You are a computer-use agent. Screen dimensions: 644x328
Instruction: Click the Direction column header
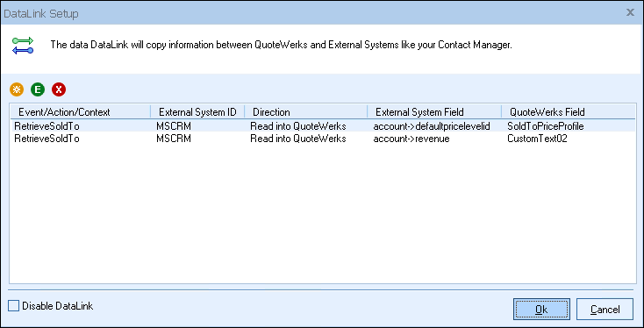[306, 112]
